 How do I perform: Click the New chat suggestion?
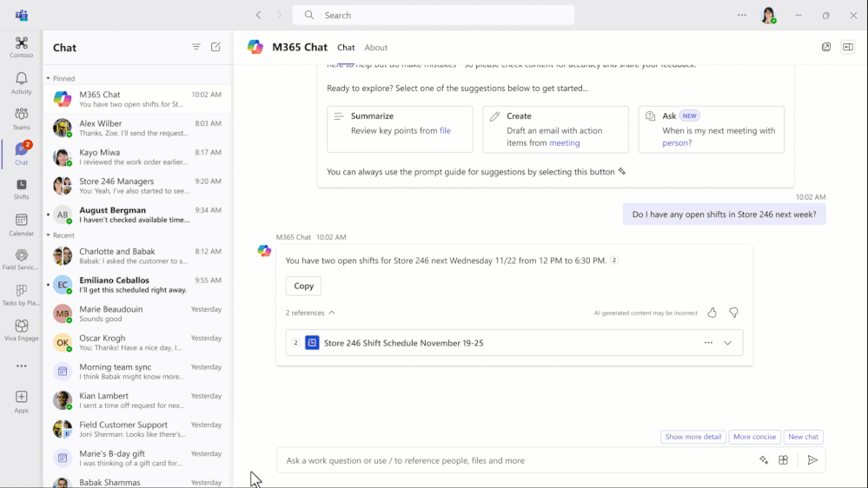click(x=803, y=437)
